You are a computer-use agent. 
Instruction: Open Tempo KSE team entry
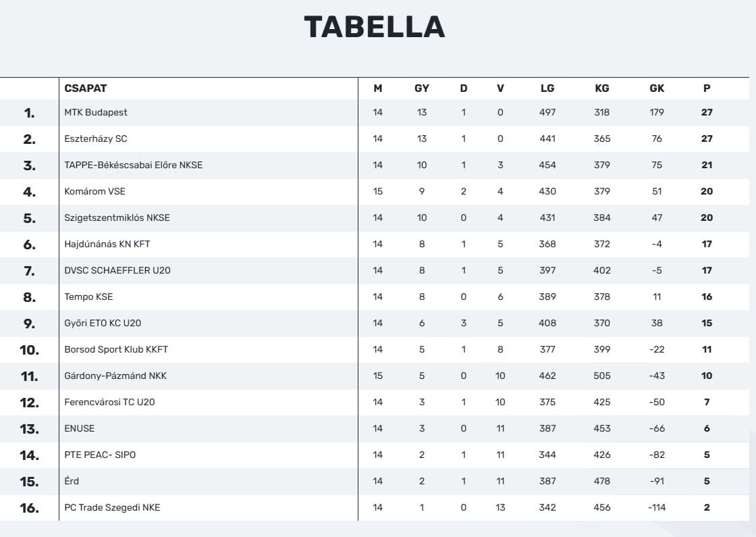(x=89, y=297)
